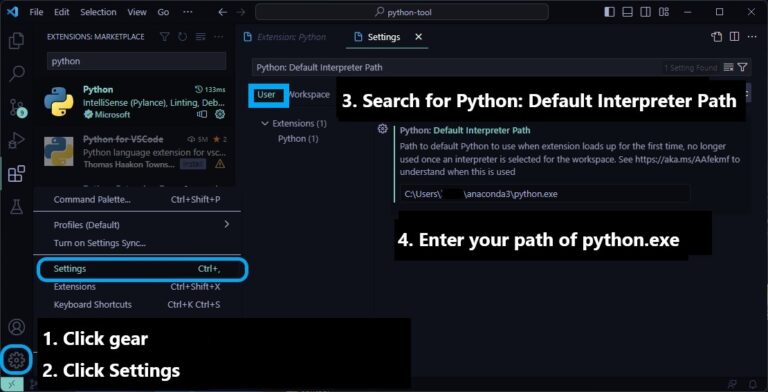Split the editor right
Image resolution: width=768 pixels, height=392 pixels.
click(734, 37)
